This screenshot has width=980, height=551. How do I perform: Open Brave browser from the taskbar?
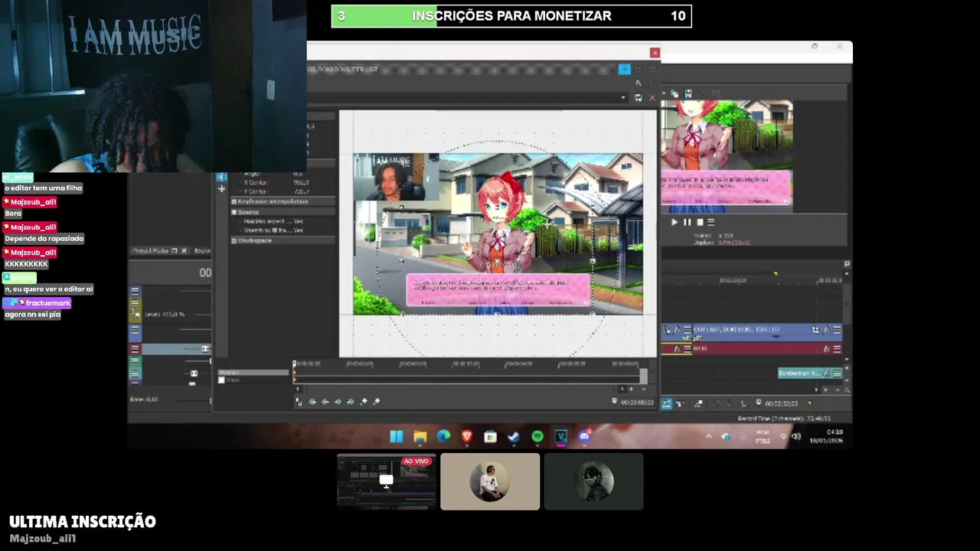[467, 436]
